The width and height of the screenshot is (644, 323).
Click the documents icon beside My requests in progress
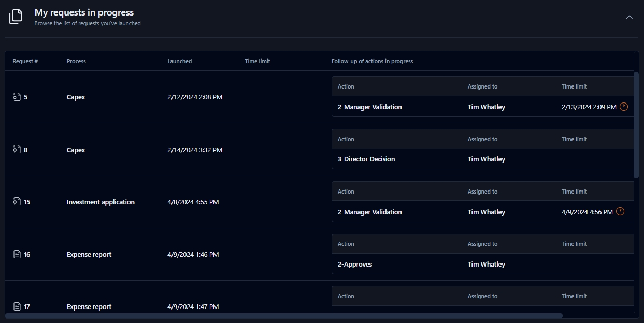click(16, 17)
